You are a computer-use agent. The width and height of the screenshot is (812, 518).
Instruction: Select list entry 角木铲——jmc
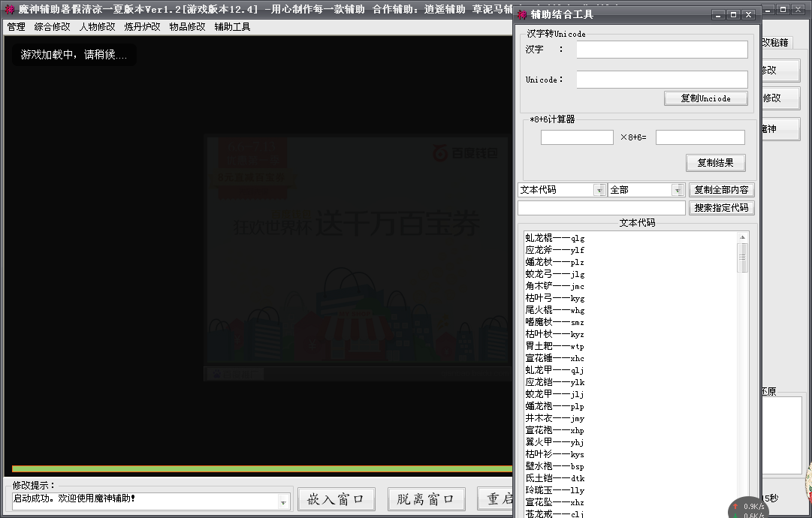pos(555,285)
